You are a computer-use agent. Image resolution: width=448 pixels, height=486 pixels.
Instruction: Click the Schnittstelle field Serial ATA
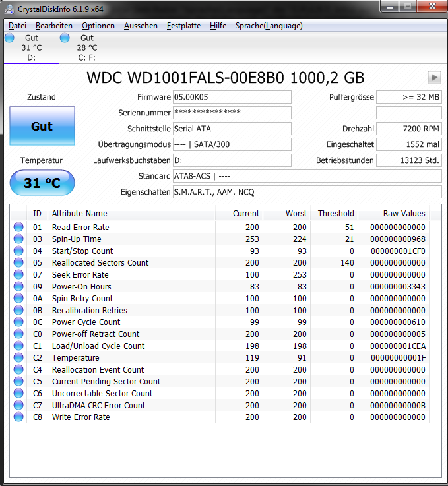(x=232, y=129)
